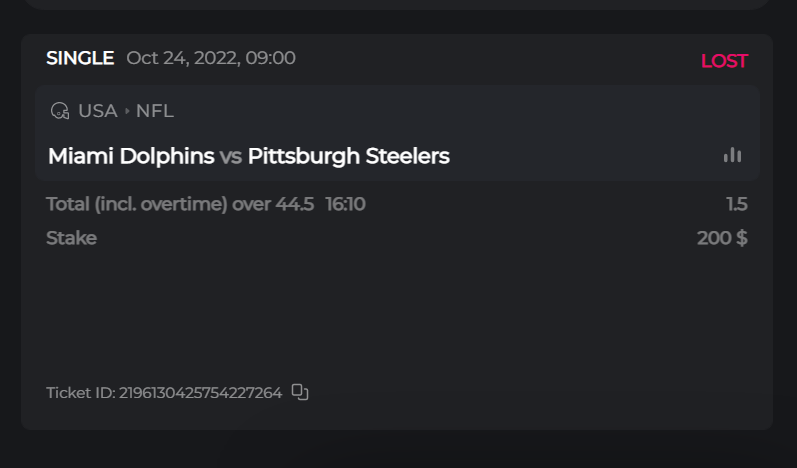Select the Miami Dolphins team name
The image size is (797, 468).
131,156
